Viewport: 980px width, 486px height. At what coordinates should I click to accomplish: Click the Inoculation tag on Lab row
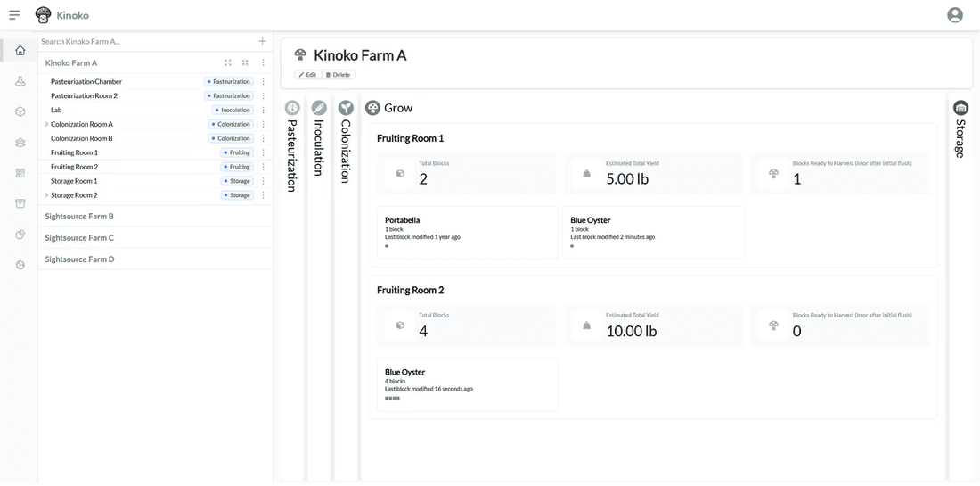click(233, 110)
